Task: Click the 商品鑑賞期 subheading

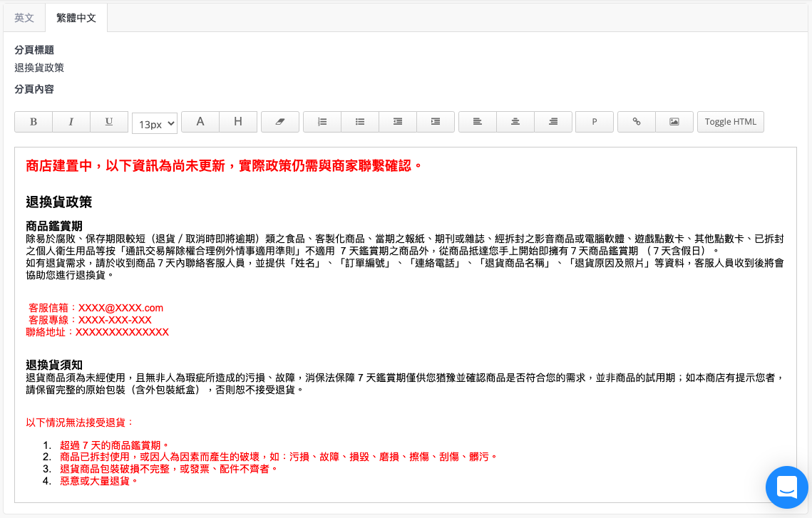Action: pyautogui.click(x=54, y=226)
